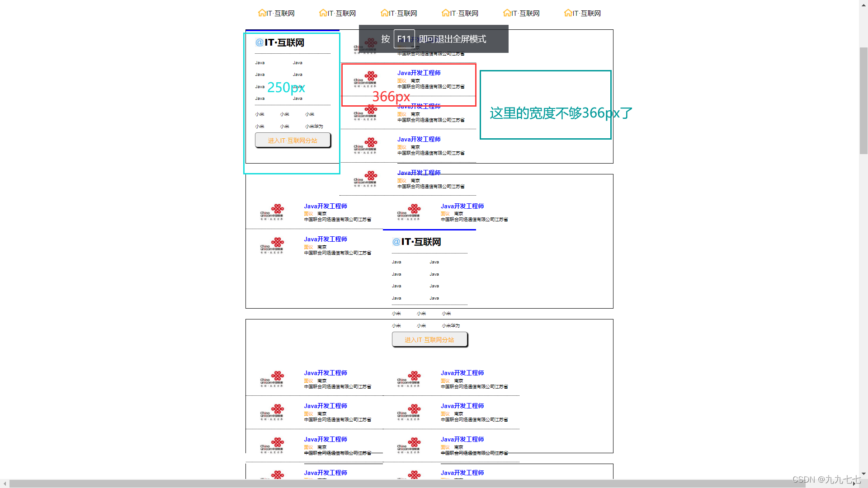Click China Unicom logo inside red outlined box
The image size is (868, 488).
(x=365, y=79)
